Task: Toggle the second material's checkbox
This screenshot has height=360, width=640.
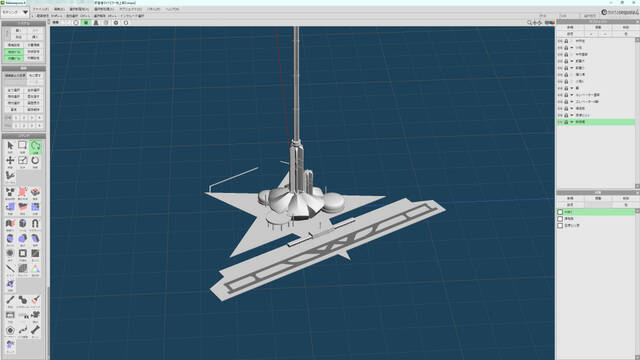Action: (x=560, y=219)
